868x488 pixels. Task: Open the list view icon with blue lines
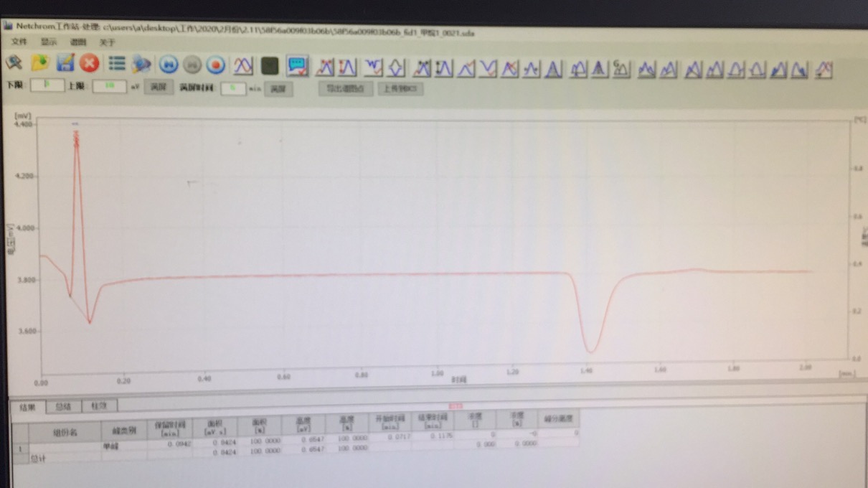117,64
